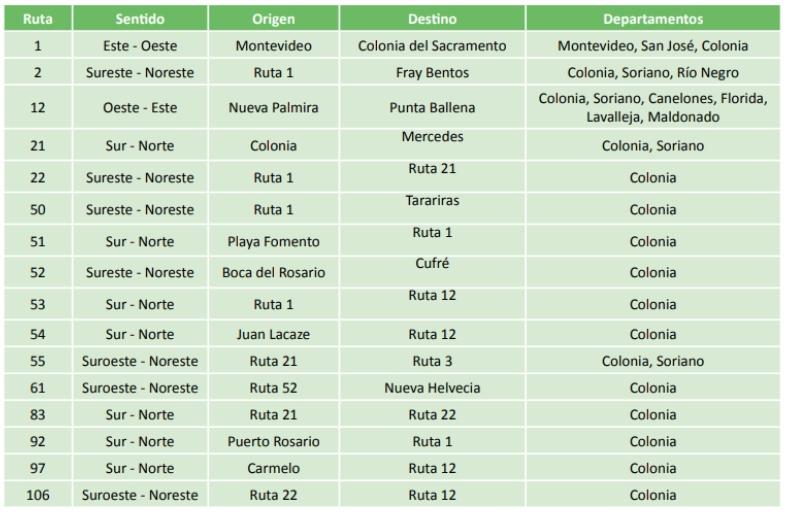Click the Nueva Palmira origin cell

click(274, 107)
